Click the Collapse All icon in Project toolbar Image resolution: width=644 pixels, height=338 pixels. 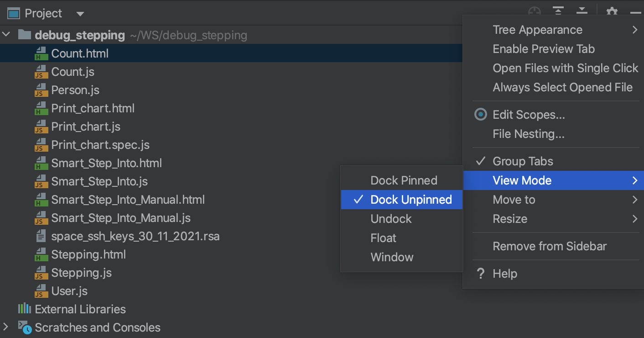point(557,11)
